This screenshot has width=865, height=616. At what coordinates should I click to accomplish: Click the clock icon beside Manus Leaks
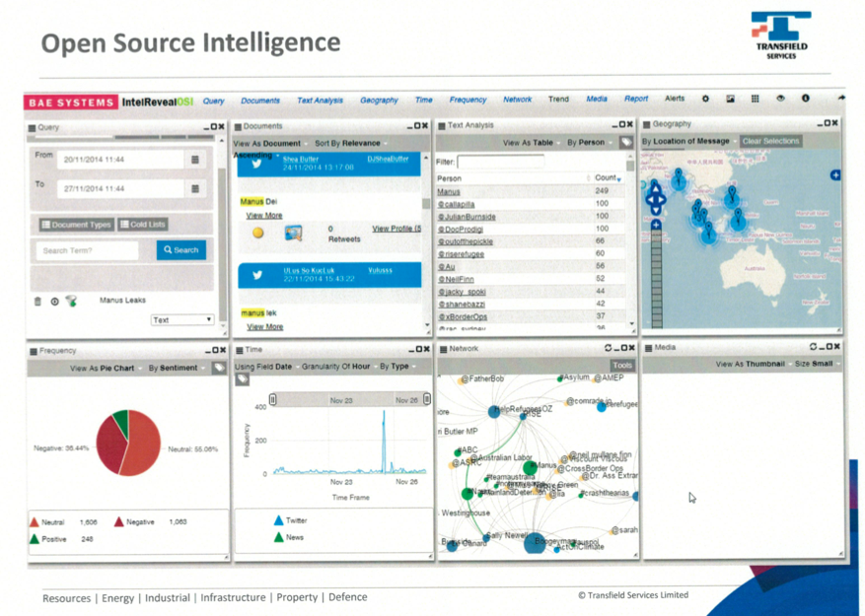click(x=54, y=302)
